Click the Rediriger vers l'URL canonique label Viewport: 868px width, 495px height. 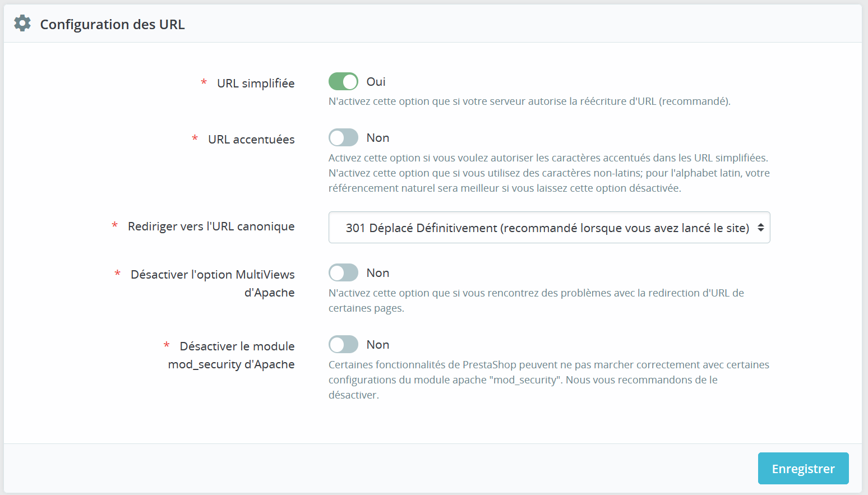point(211,226)
